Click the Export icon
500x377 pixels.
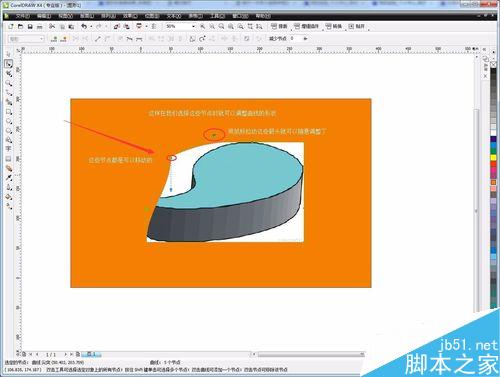126,26
